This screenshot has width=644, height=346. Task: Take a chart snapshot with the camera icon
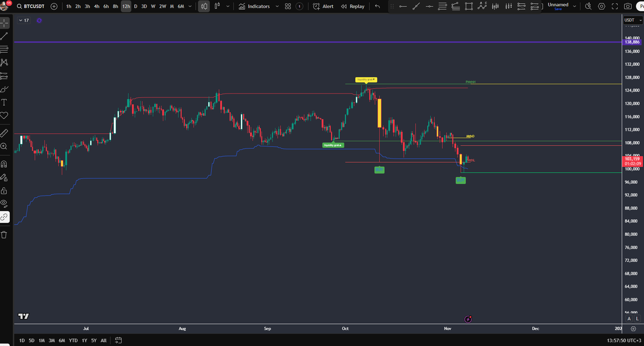tap(628, 6)
